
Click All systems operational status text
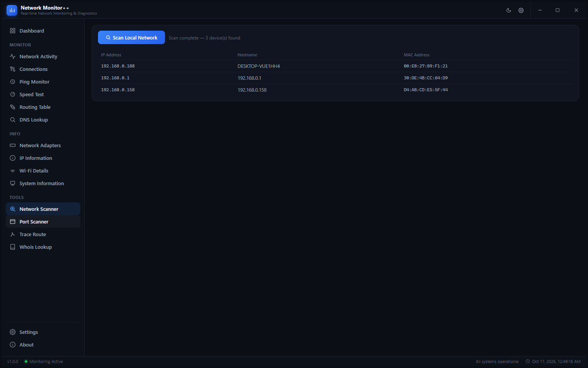pyautogui.click(x=497, y=361)
